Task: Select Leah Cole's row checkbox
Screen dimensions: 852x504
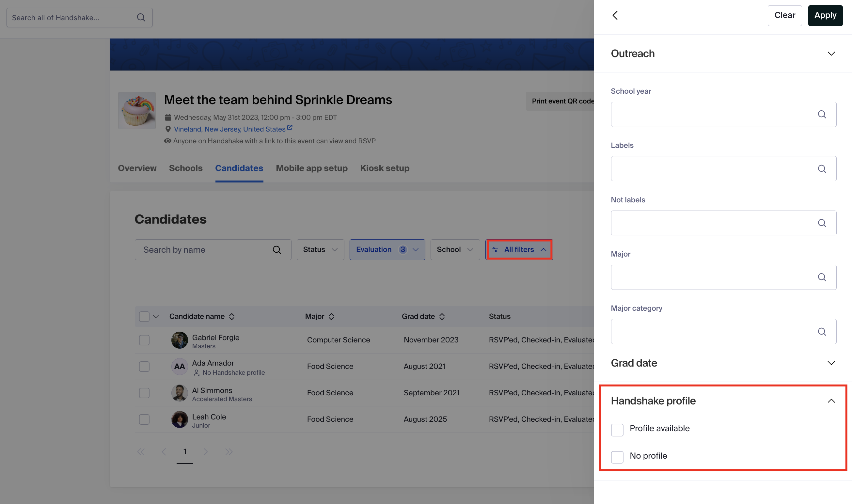Action: 144,419
